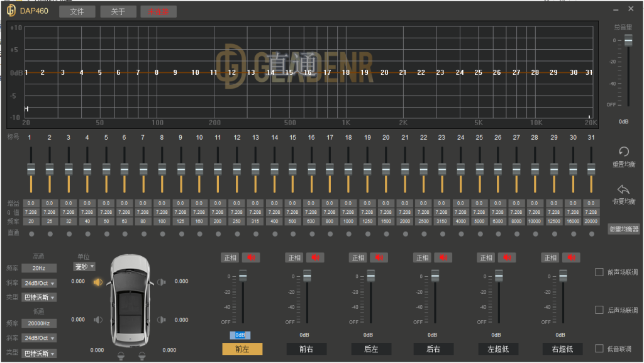644x363 pixels.
Task: Click the 右超低 channel volume fader handle
Action: tap(563, 276)
